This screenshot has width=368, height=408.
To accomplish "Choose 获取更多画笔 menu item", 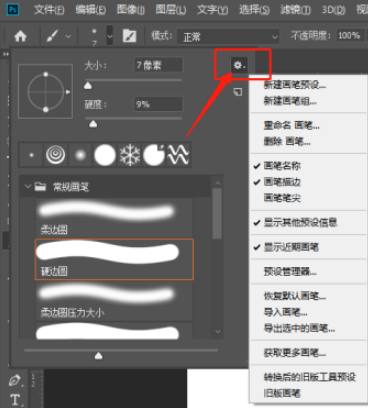I will click(x=295, y=353).
